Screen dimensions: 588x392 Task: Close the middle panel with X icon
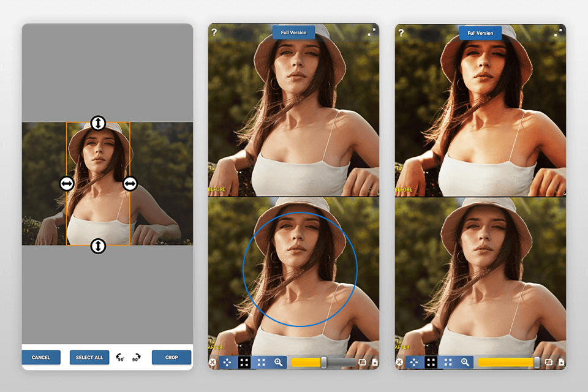(213, 363)
